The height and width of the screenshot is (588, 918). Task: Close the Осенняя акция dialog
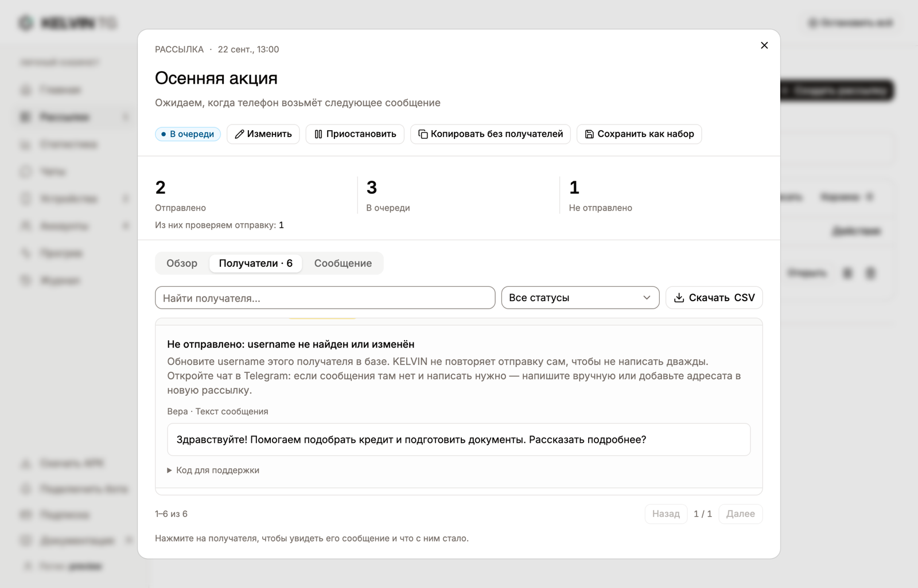point(764,45)
